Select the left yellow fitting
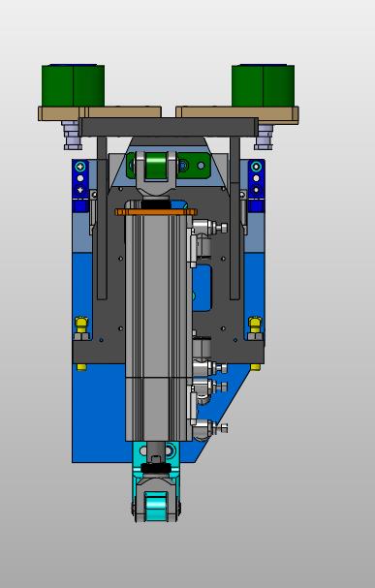Image resolution: width=375 pixels, height=588 pixels. point(81,325)
